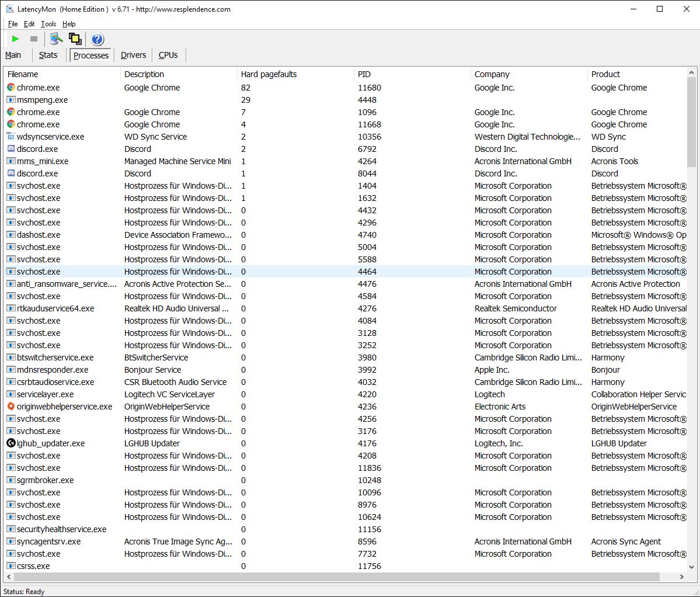
Task: Open the Edit menu
Action: [x=29, y=24]
